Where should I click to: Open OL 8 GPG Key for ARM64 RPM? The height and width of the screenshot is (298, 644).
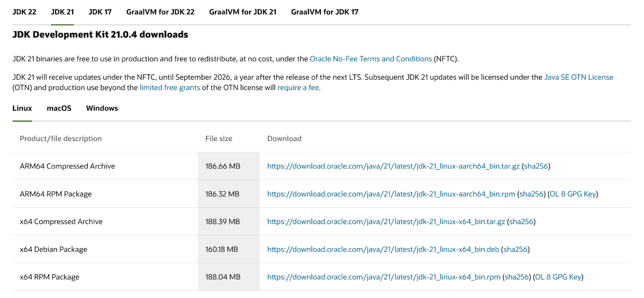tap(573, 194)
